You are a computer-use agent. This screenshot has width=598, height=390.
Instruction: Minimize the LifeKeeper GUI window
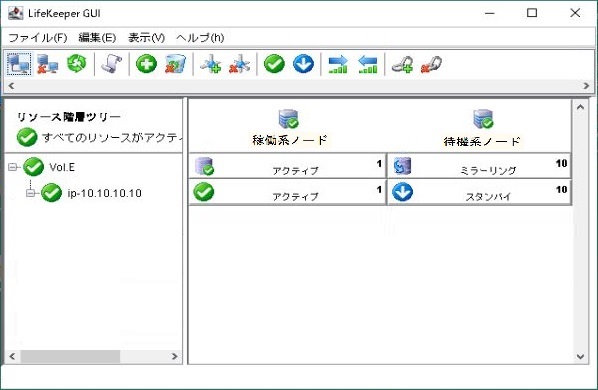pyautogui.click(x=490, y=13)
